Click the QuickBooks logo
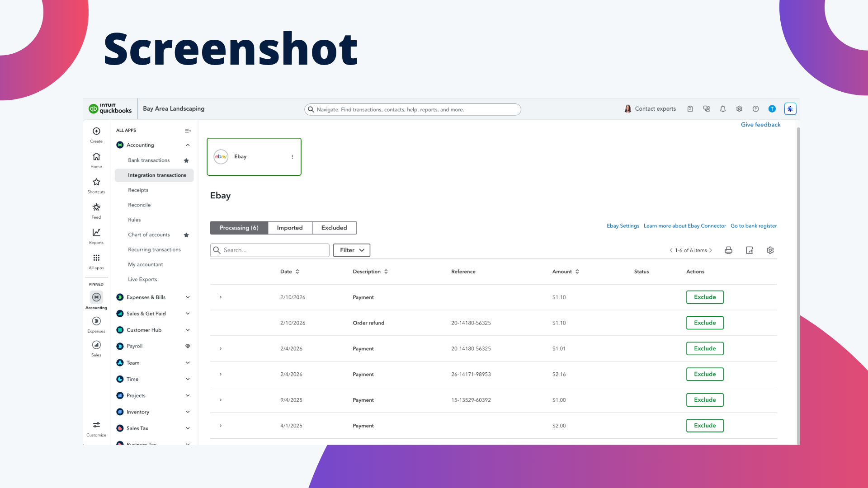The height and width of the screenshot is (488, 868). pyautogui.click(x=110, y=108)
